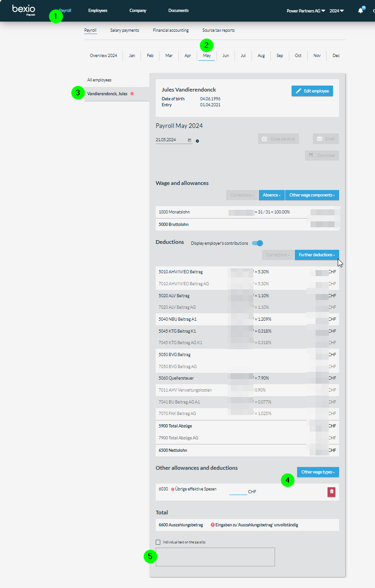
Task: Click the calendar icon beside 21.05.2024
Action: (x=189, y=140)
